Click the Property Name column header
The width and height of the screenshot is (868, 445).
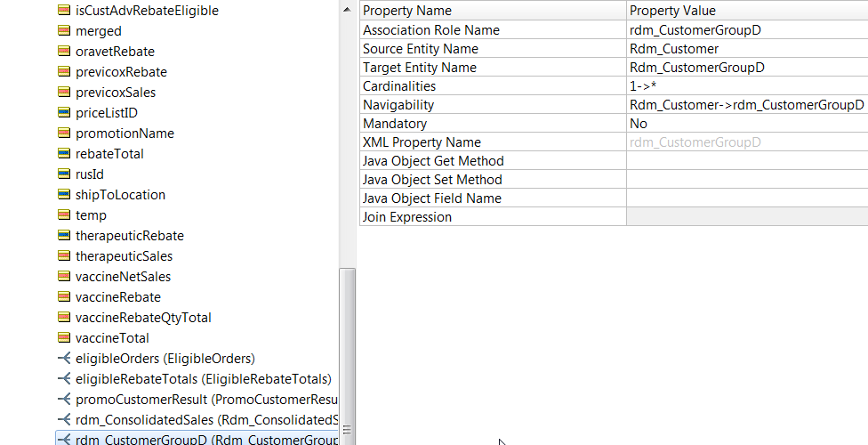(x=493, y=11)
